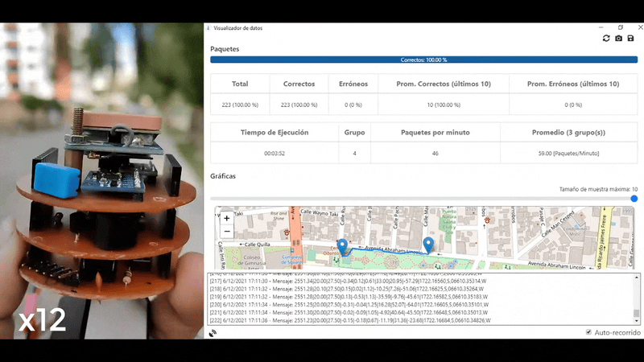644x362 pixels.
Task: Toggle the Auto-recorrido checkbox
Action: point(588,332)
